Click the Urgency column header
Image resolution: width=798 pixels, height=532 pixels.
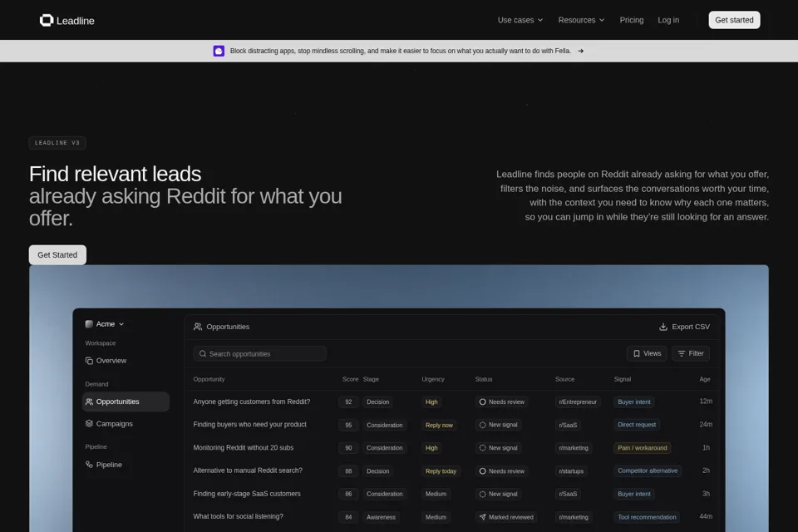coord(433,379)
